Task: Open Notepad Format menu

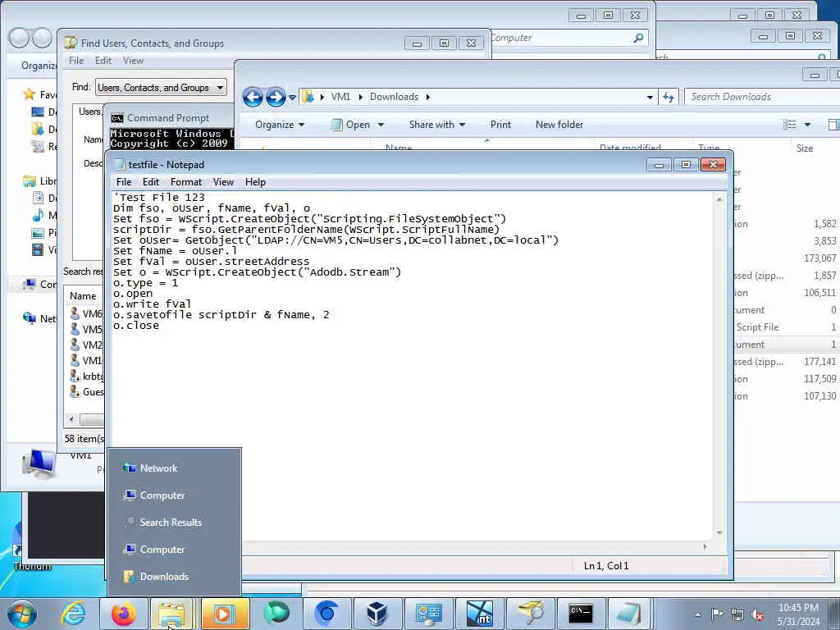Action: tap(186, 182)
